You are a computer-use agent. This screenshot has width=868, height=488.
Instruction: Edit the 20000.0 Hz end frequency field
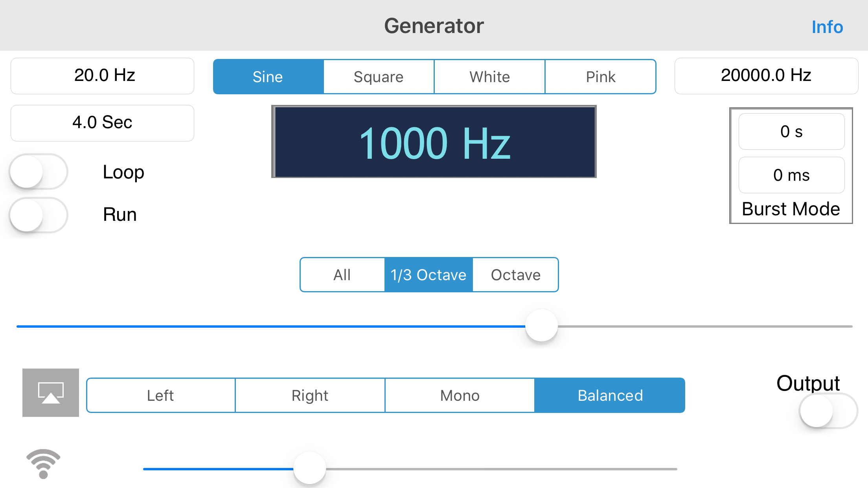coord(766,76)
